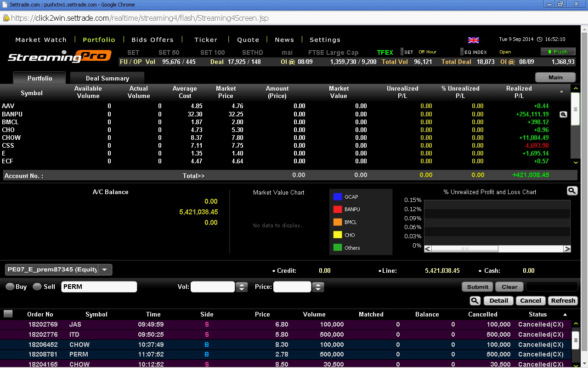Click the Vol stepper arrows
This screenshot has width=588, height=368.
click(242, 287)
